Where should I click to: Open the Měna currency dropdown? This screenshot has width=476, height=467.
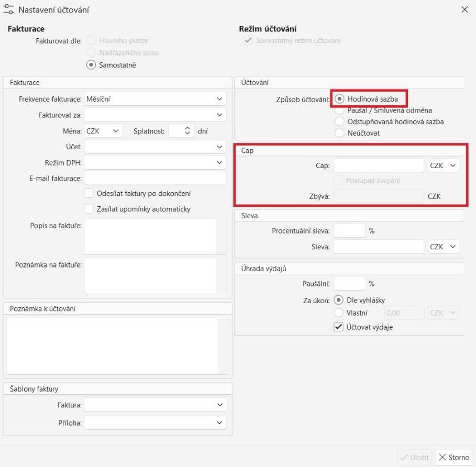103,131
